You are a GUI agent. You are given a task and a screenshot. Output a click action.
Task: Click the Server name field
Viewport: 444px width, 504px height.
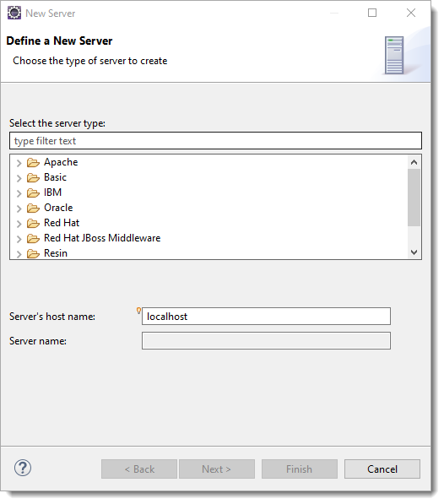pos(266,341)
